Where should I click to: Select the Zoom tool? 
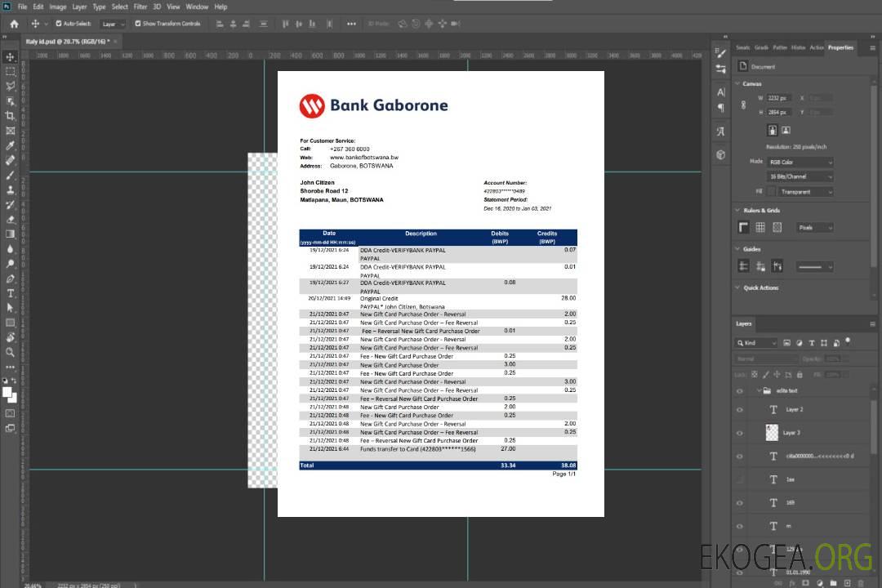pyautogui.click(x=10, y=352)
